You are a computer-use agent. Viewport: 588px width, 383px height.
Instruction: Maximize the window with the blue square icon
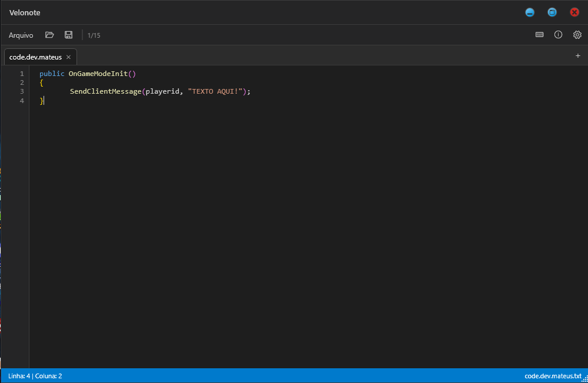tap(552, 12)
